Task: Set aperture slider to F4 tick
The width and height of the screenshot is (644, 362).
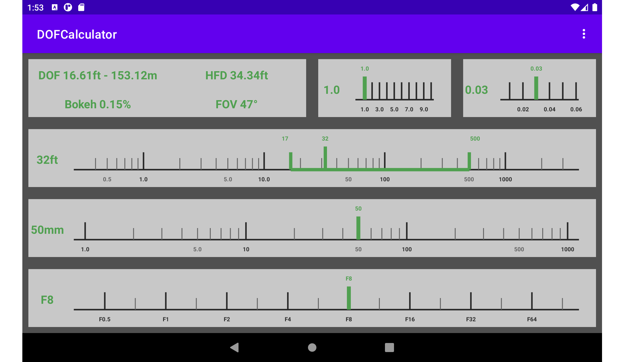Action: 288,301
